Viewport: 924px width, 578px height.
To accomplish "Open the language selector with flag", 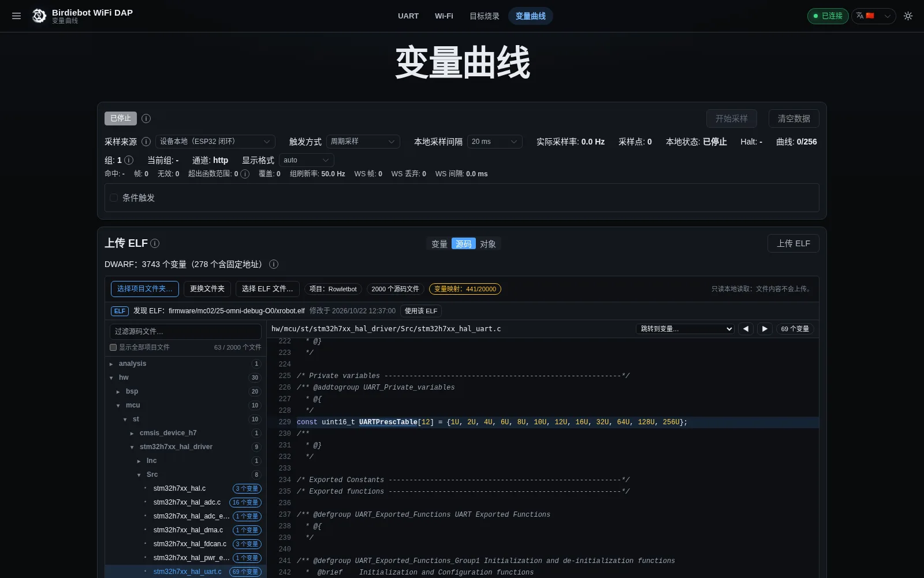I will coord(874,16).
